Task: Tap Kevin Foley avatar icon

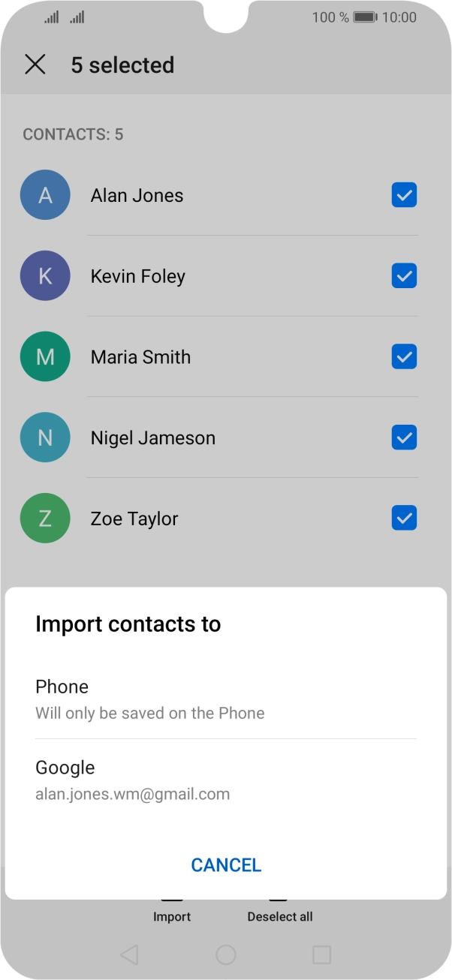Action: pos(45,276)
